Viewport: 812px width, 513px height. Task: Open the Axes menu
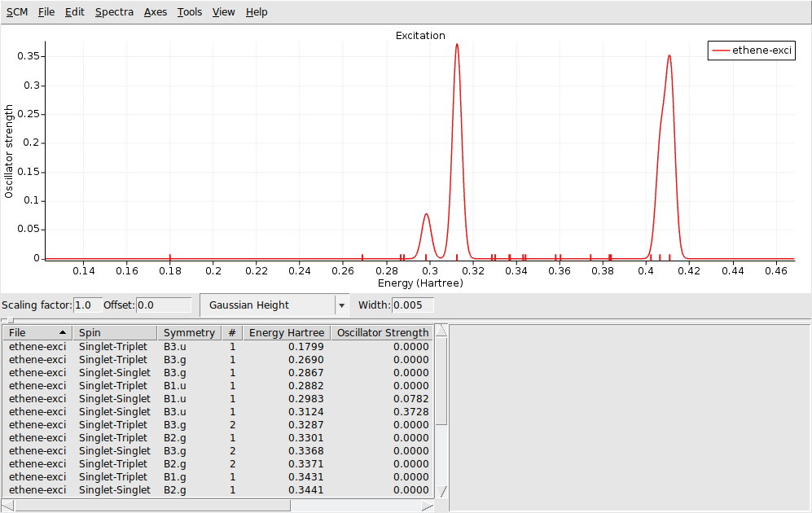click(155, 11)
